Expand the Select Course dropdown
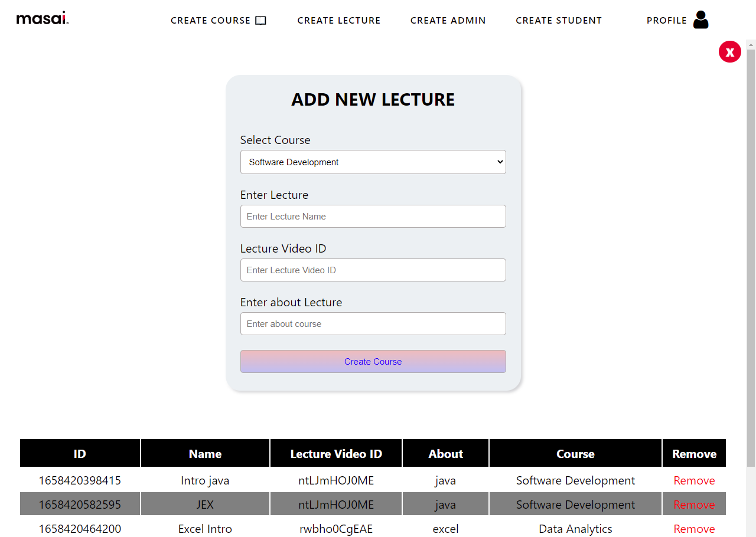The height and width of the screenshot is (537, 756). [373, 162]
